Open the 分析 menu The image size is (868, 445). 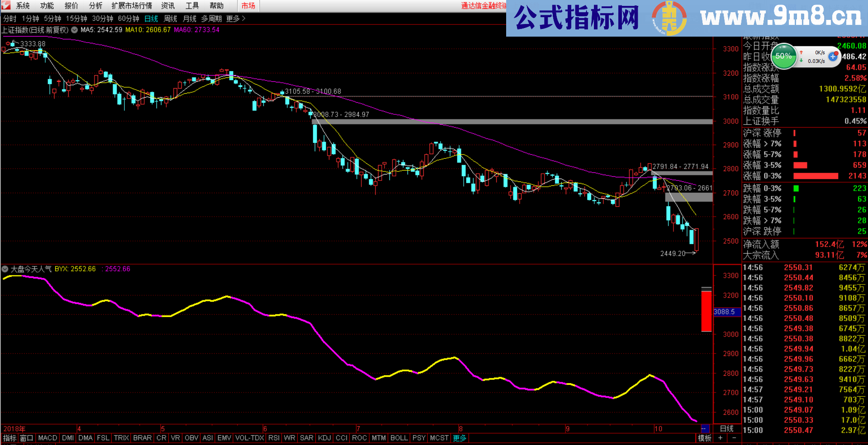click(95, 5)
